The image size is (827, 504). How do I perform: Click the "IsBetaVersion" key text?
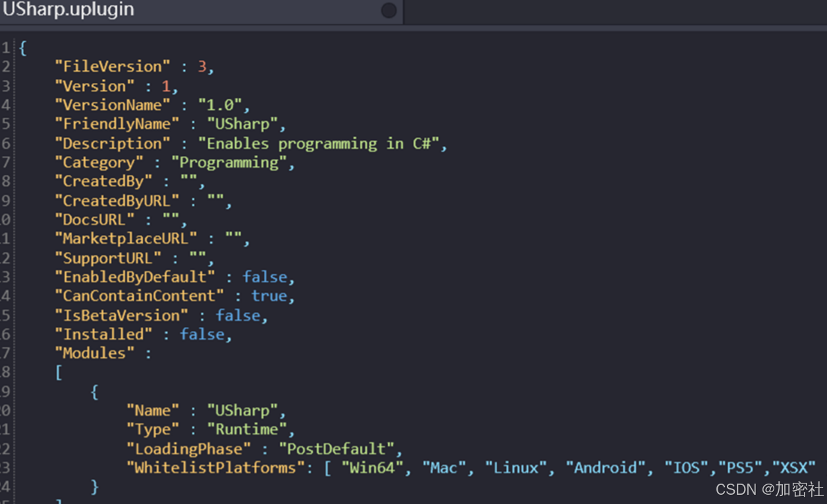(x=121, y=316)
